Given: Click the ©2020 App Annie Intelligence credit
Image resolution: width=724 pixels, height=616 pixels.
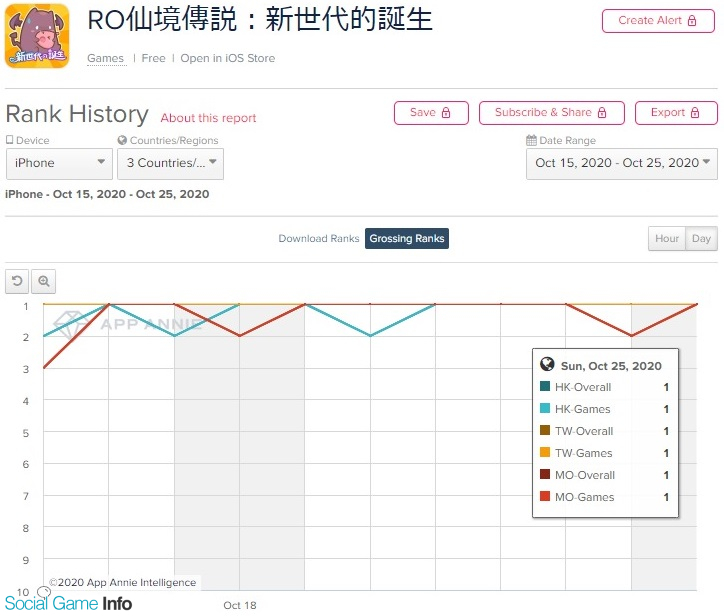Looking at the screenshot, I should point(122,583).
